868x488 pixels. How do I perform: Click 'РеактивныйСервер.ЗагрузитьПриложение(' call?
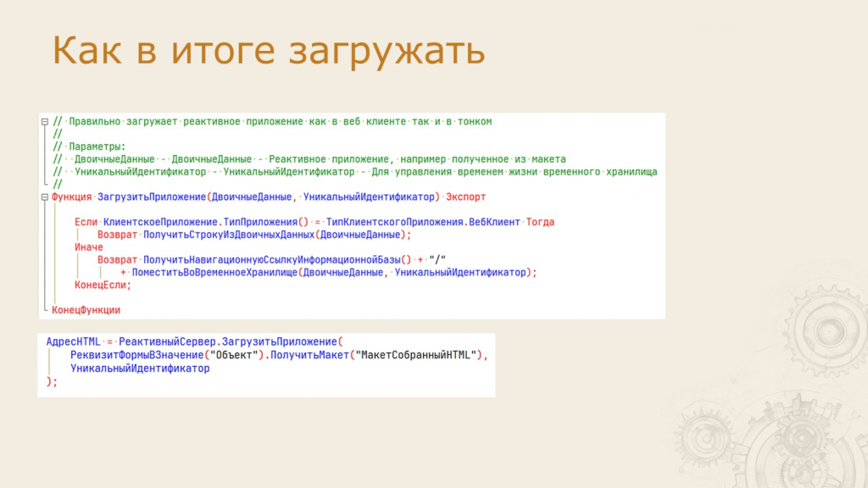(x=231, y=342)
